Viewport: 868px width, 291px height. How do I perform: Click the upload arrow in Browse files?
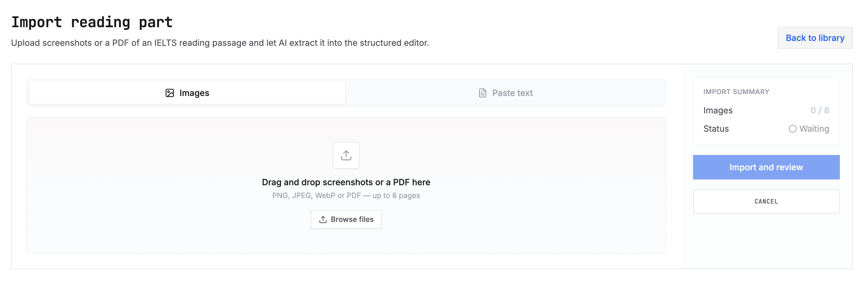point(323,219)
